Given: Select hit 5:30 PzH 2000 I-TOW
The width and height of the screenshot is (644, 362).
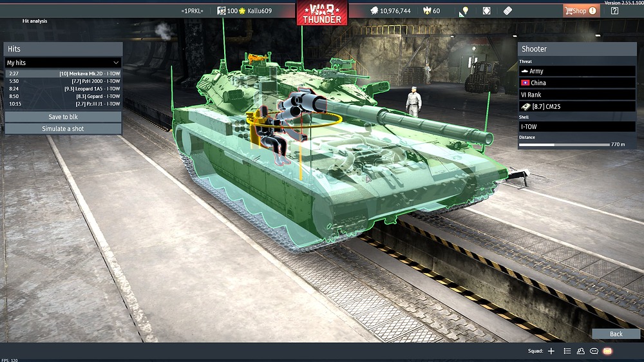Looking at the screenshot, I should pos(63,81).
